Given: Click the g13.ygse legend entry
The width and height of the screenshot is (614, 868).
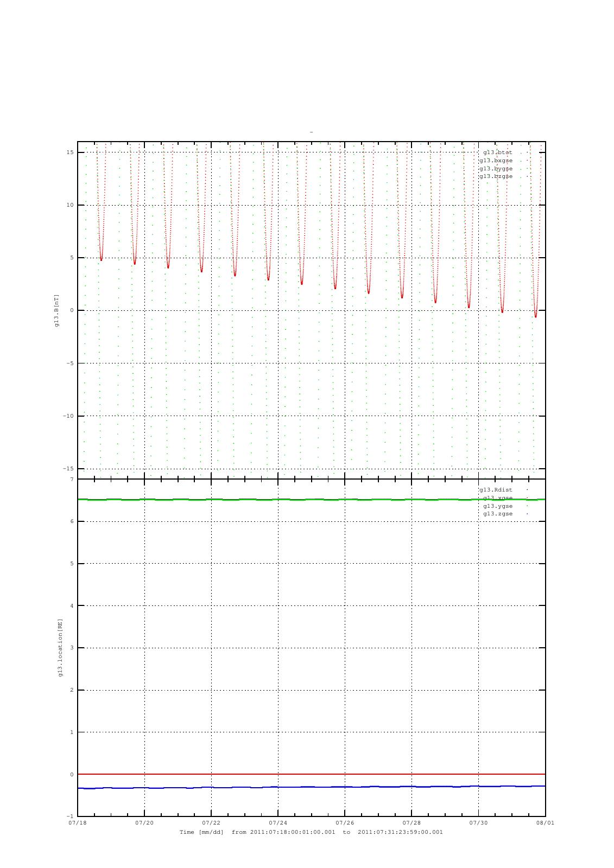Looking at the screenshot, I should [x=498, y=506].
